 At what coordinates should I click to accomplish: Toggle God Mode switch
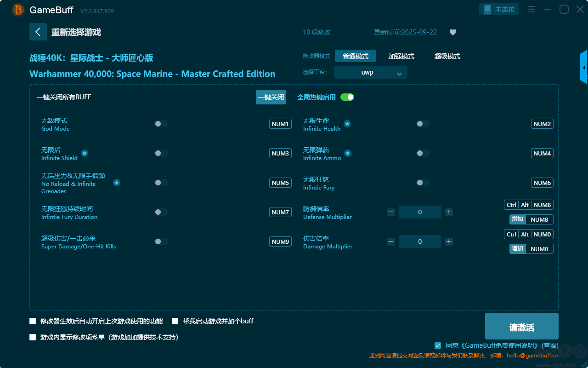[161, 124]
